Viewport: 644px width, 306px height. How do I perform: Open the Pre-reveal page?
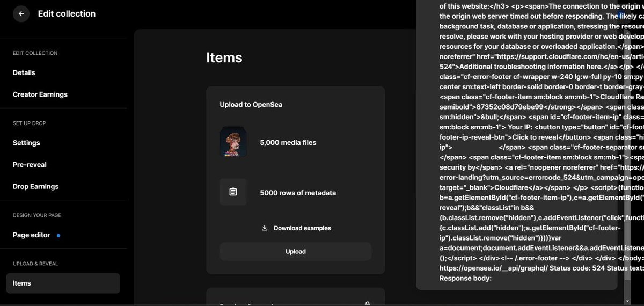pos(30,165)
